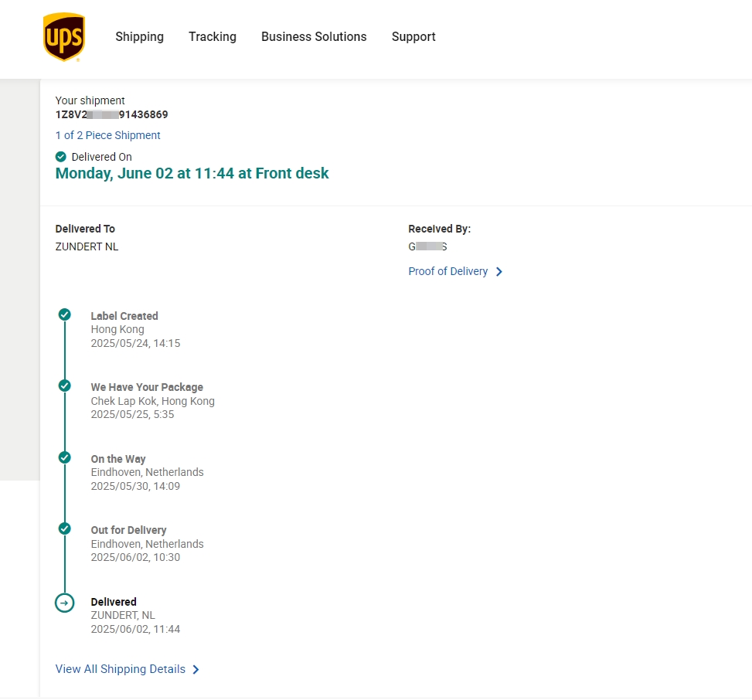Click the 2025/06/02, 10:30 timestamp

coord(136,557)
